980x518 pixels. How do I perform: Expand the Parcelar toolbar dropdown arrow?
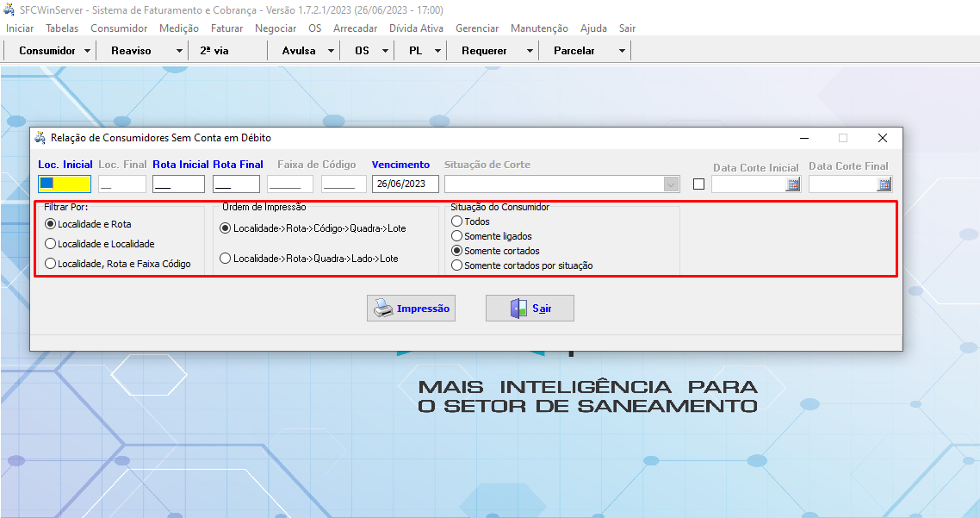click(x=622, y=51)
